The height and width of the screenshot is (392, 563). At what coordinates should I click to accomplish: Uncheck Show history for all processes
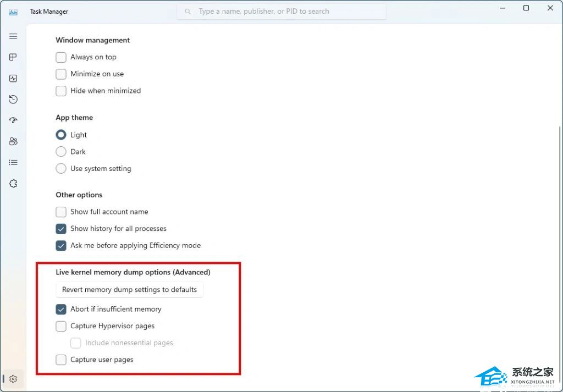pyautogui.click(x=61, y=229)
